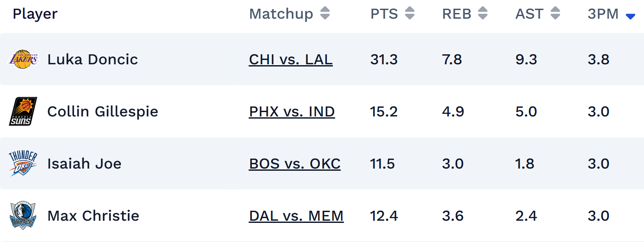Select player name Isaiah Joe
The height and width of the screenshot is (242, 644).
(84, 164)
